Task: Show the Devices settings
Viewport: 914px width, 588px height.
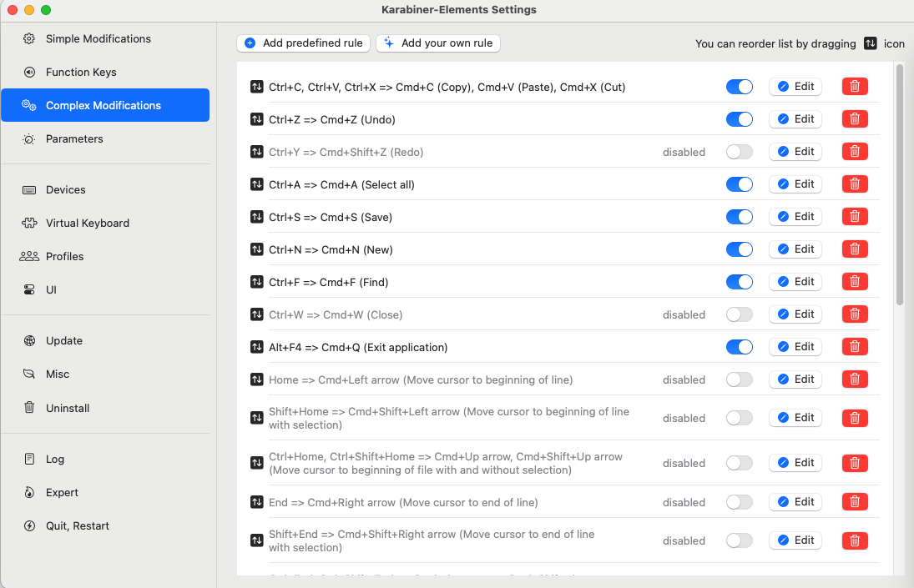Action: (105, 190)
